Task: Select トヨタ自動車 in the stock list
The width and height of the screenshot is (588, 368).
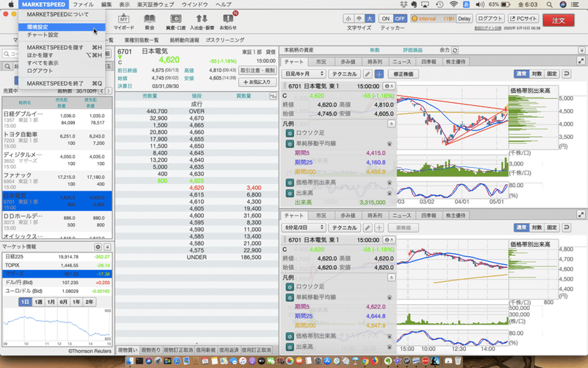Action: pyautogui.click(x=57, y=140)
